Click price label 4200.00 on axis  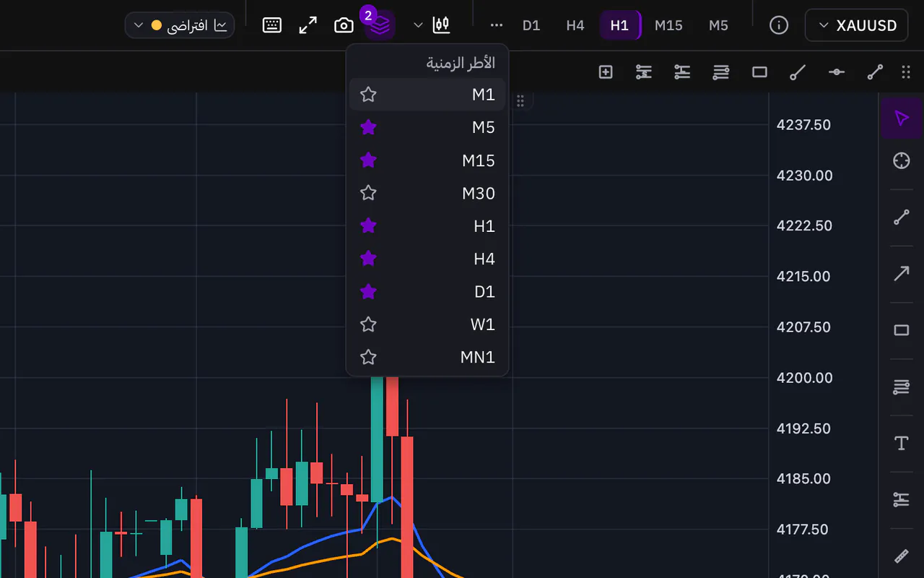pos(804,378)
